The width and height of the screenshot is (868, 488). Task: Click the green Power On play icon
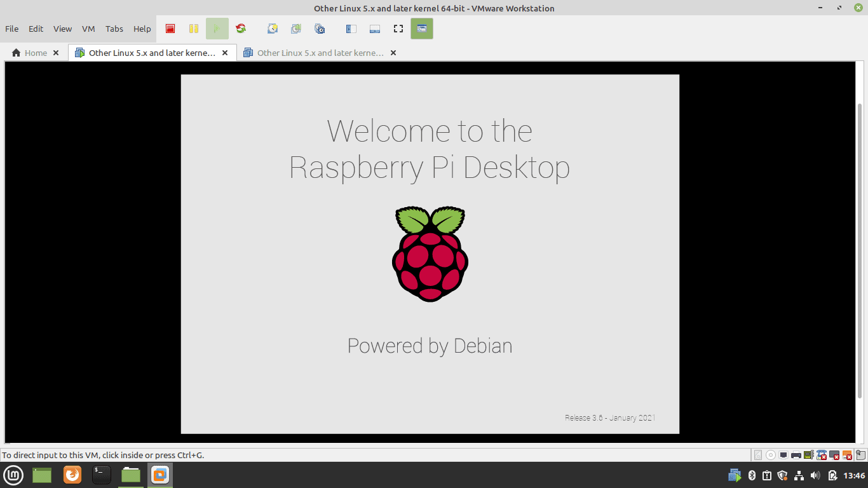pyautogui.click(x=217, y=29)
